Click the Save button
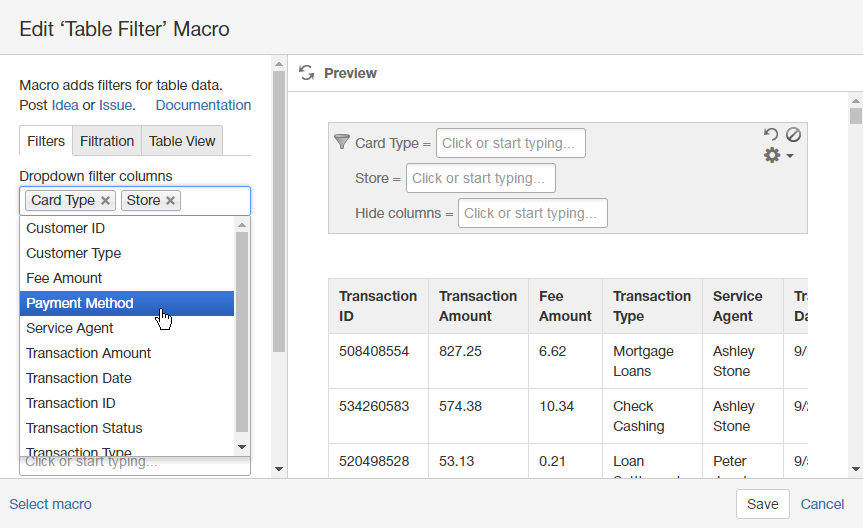The image size is (863, 528). [x=762, y=504]
